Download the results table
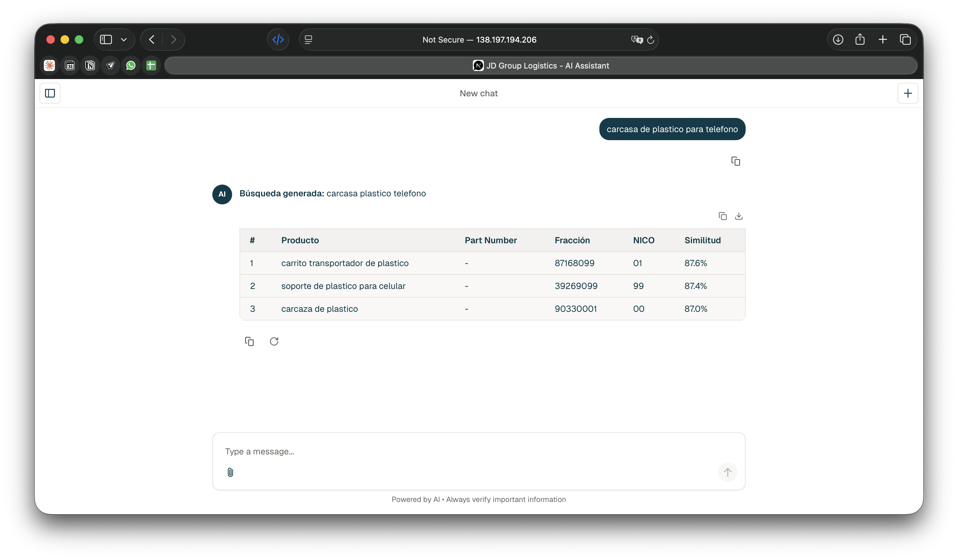Viewport: 958px width, 560px height. (738, 216)
